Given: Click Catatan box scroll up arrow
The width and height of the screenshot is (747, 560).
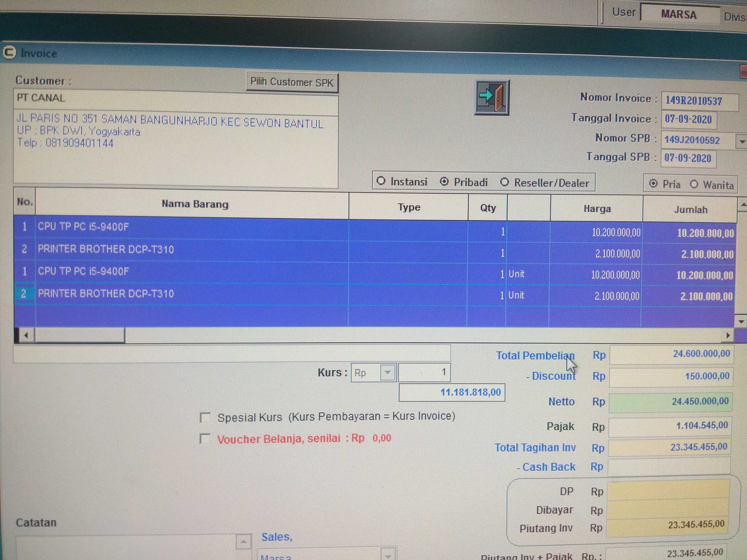Looking at the screenshot, I should 243,542.
